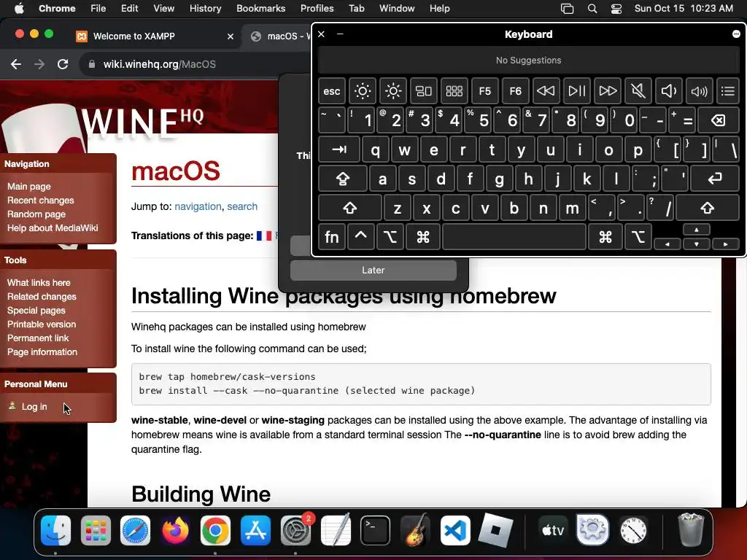Toggle the caps lock key on Keyboard
This screenshot has height=560, width=747.
click(x=343, y=179)
